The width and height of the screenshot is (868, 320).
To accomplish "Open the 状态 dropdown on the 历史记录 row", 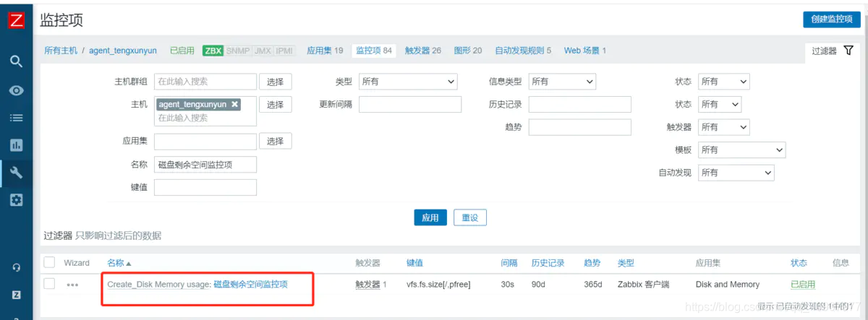I will [x=720, y=104].
